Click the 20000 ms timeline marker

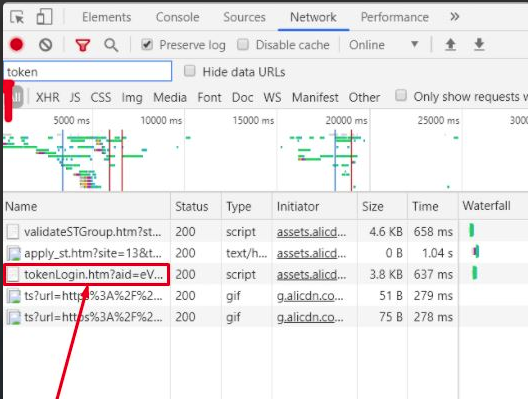pos(346,121)
